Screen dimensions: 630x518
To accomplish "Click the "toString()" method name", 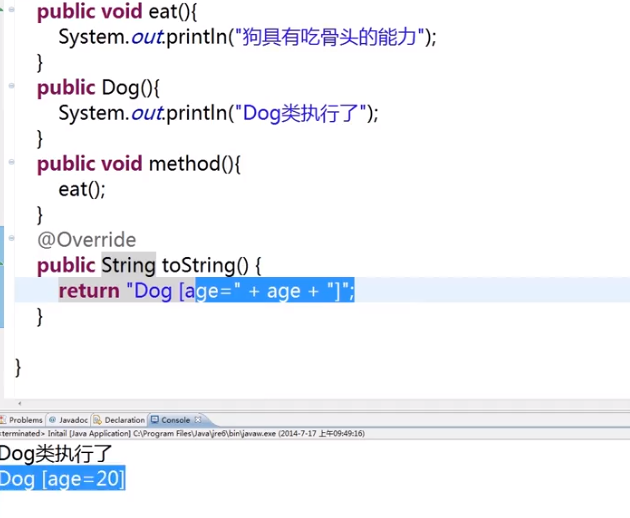I will pos(205,265).
